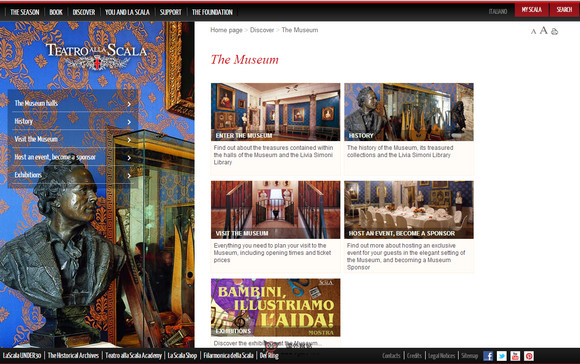Open the Discover menu
The image size is (580, 364).
[x=84, y=12]
